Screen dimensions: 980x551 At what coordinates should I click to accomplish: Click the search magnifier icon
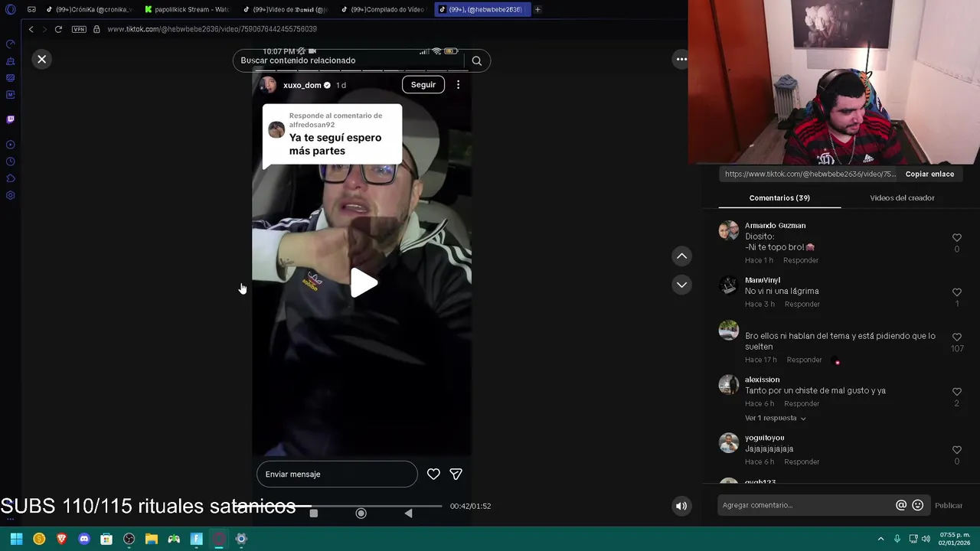[x=476, y=60]
